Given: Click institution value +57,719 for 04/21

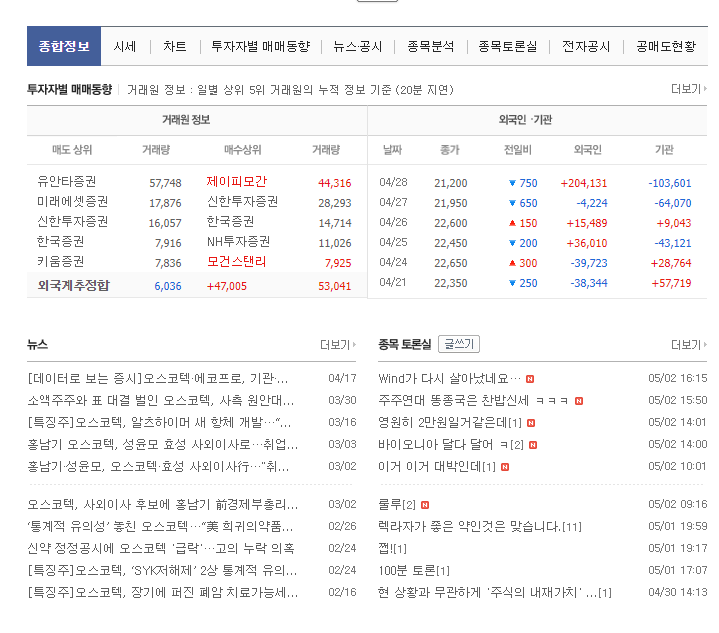Looking at the screenshot, I should (671, 283).
